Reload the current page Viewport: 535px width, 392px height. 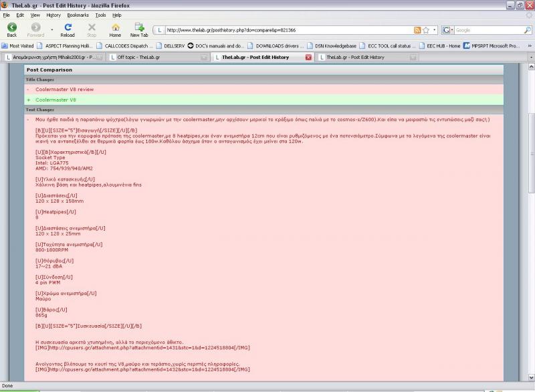tap(68, 30)
